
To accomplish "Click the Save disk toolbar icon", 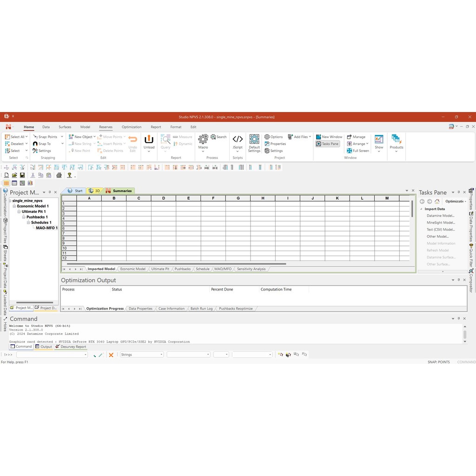I will click(x=22, y=175).
